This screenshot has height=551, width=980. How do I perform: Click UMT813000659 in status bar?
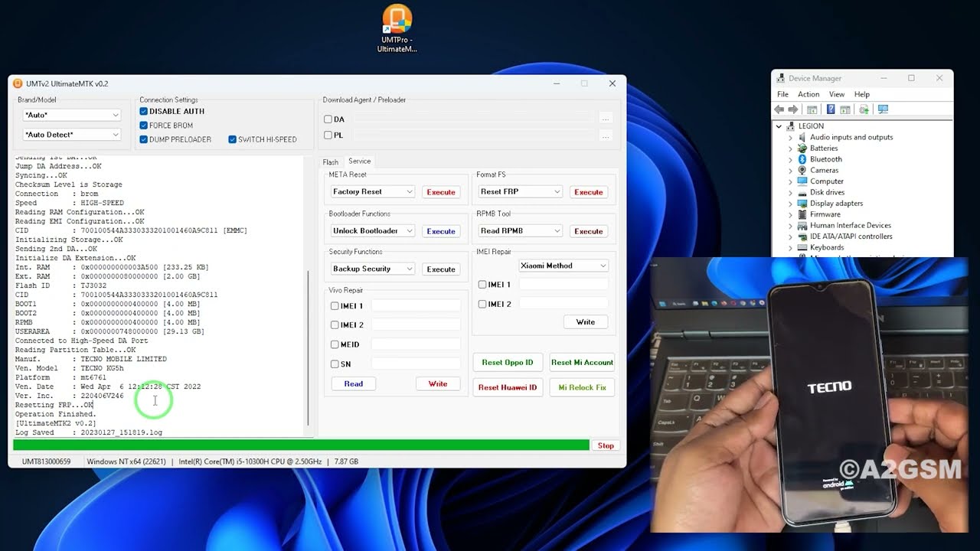[46, 461]
